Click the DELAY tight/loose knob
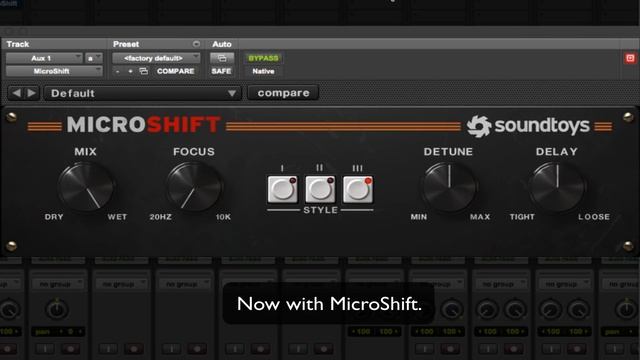The image size is (640, 360). [x=557, y=186]
